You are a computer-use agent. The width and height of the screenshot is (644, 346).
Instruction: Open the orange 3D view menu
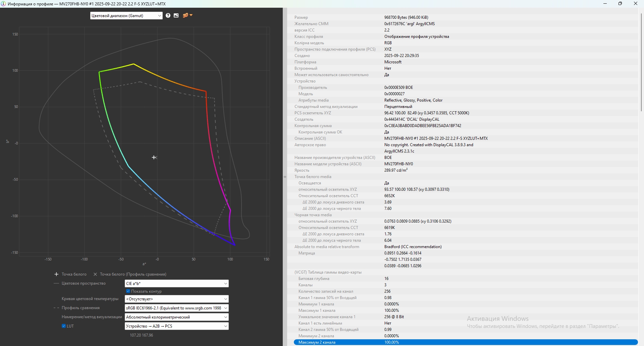187,15
